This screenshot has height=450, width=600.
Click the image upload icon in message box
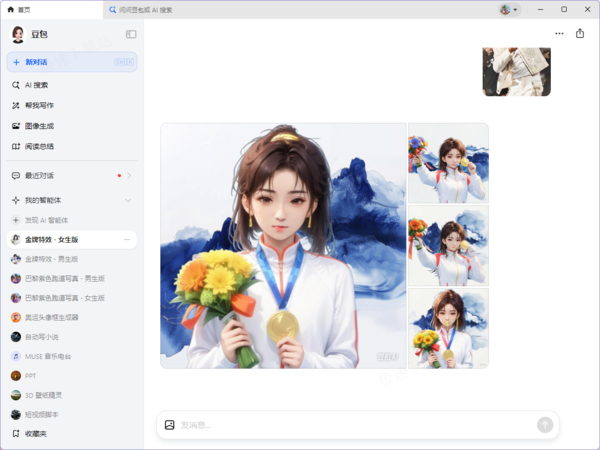pos(170,425)
